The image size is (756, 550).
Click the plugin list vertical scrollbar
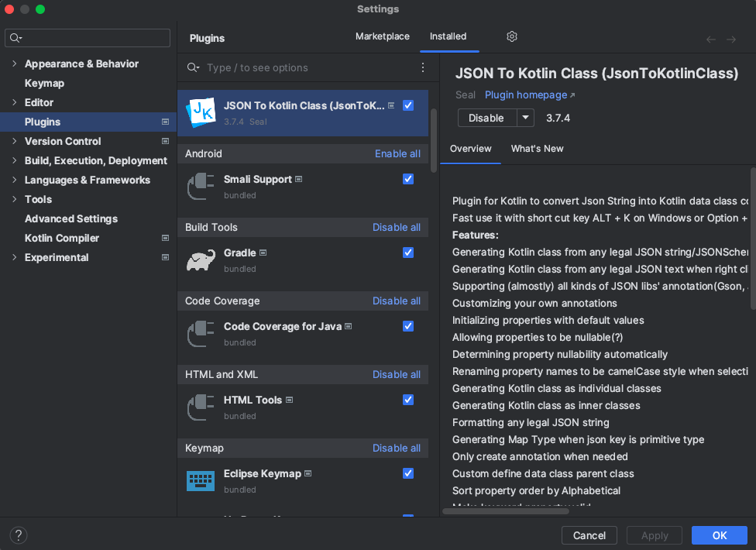(434, 140)
